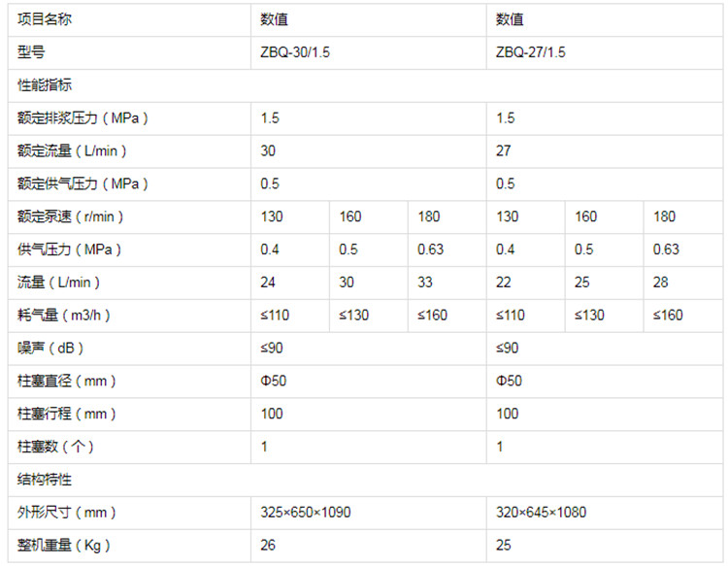
Task: Select the 性能指标 section row
Action: 44,85
